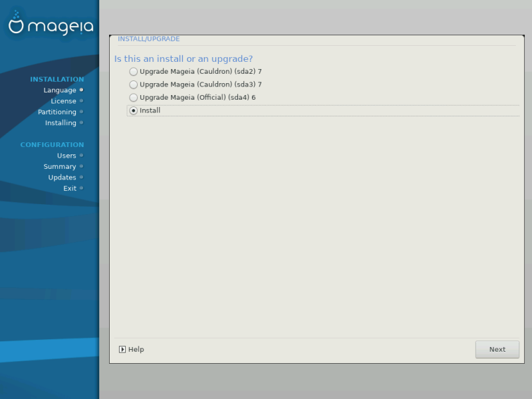The height and width of the screenshot is (399, 532).
Task: Click the Partitioning step in sidebar
Action: click(57, 112)
